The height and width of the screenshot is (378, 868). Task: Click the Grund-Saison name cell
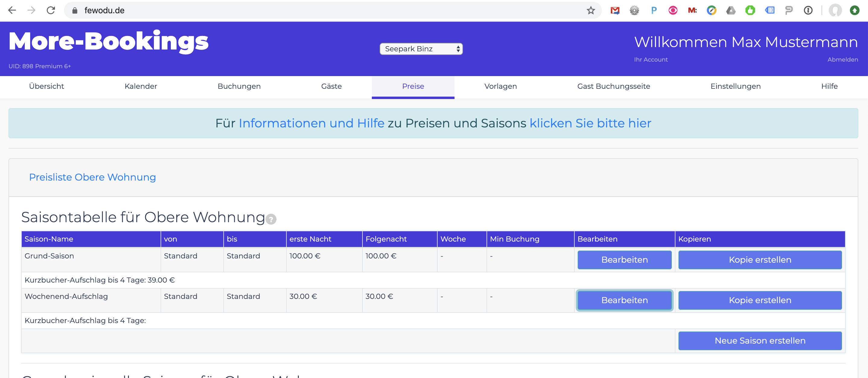[x=91, y=260]
